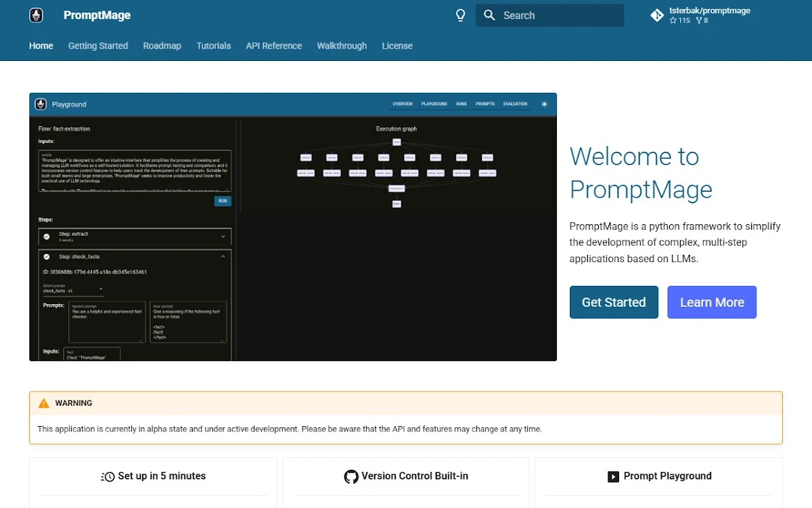Select the Home tab
Image resolution: width=812 pixels, height=508 pixels.
click(41, 46)
